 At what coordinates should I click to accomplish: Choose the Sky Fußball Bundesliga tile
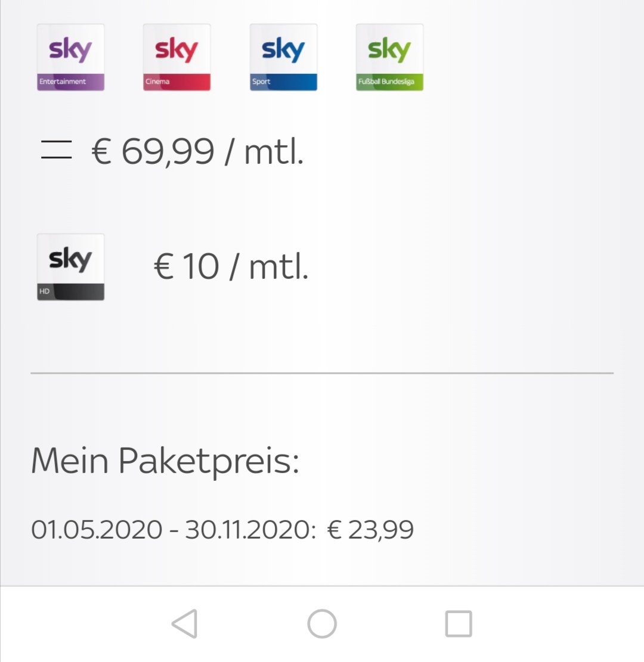tap(389, 57)
